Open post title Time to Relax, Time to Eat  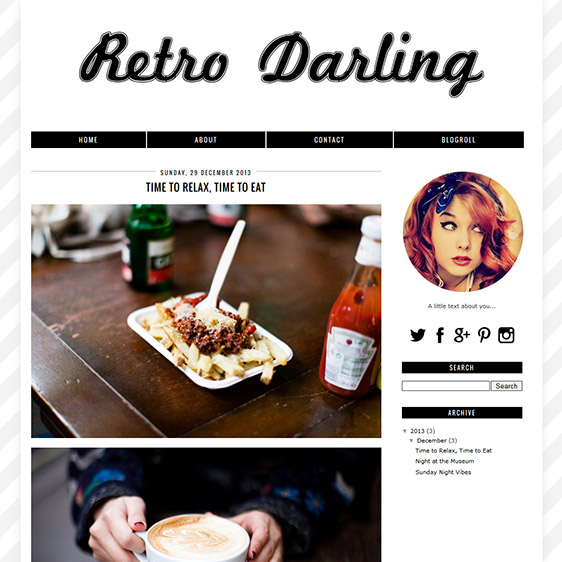tap(206, 187)
